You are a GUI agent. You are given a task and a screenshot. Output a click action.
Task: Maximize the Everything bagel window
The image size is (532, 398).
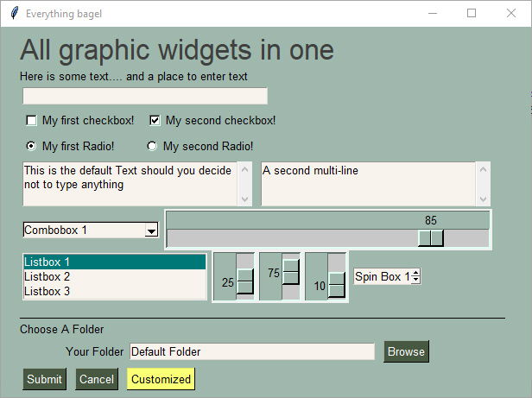[472, 14]
